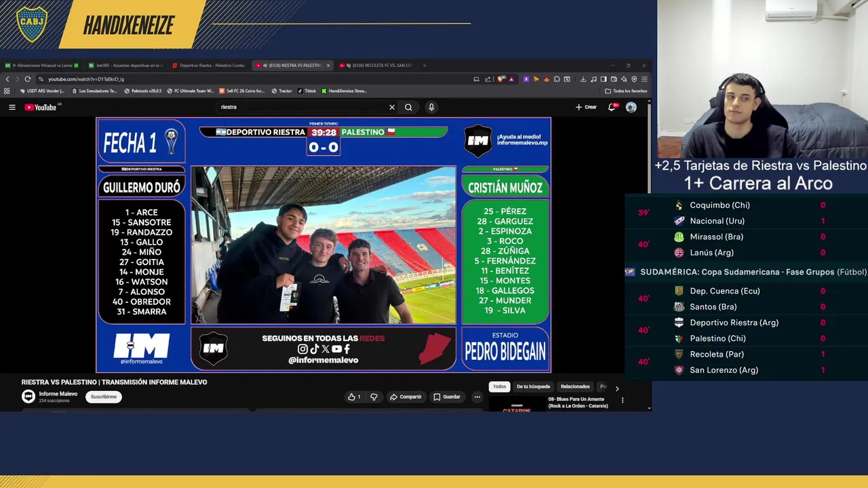
Task: Open the Tiktok bookmark
Action: (307, 91)
